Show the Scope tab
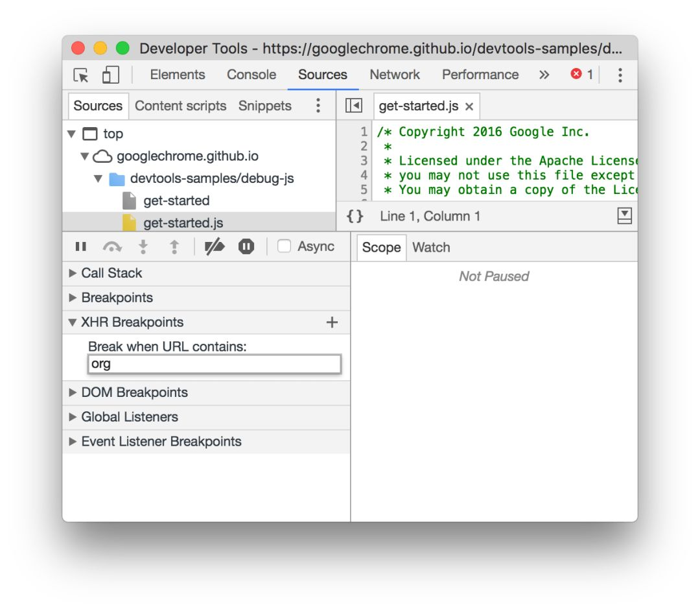 (381, 247)
